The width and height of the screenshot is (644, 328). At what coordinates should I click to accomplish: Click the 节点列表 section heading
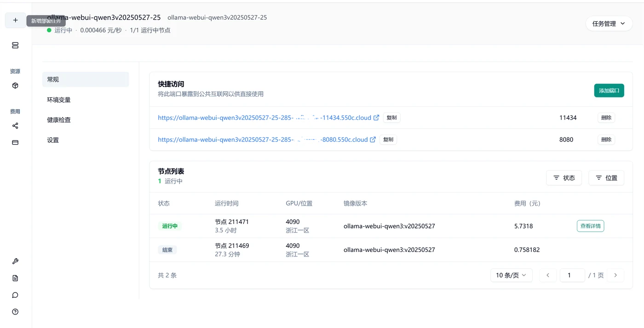coord(171,171)
